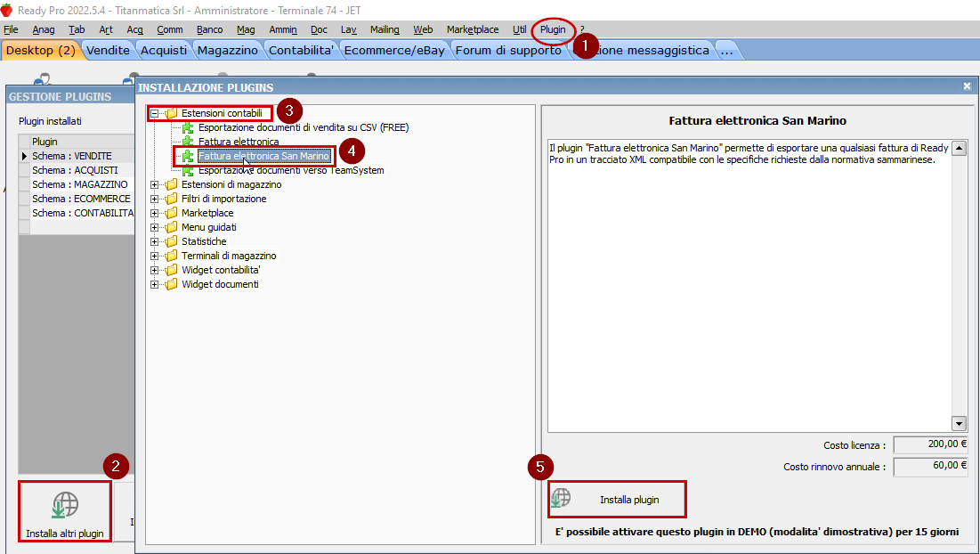Click the Ready Pro strawberry app icon

click(7, 10)
